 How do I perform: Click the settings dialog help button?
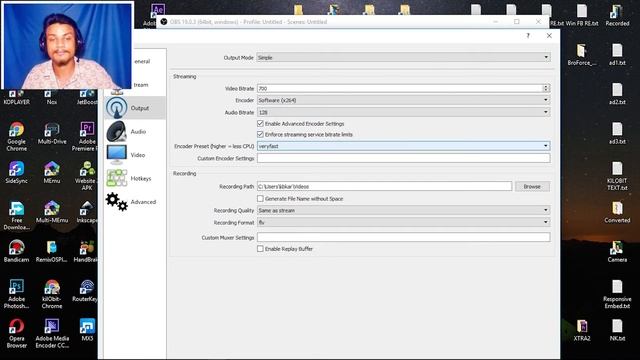(x=528, y=36)
